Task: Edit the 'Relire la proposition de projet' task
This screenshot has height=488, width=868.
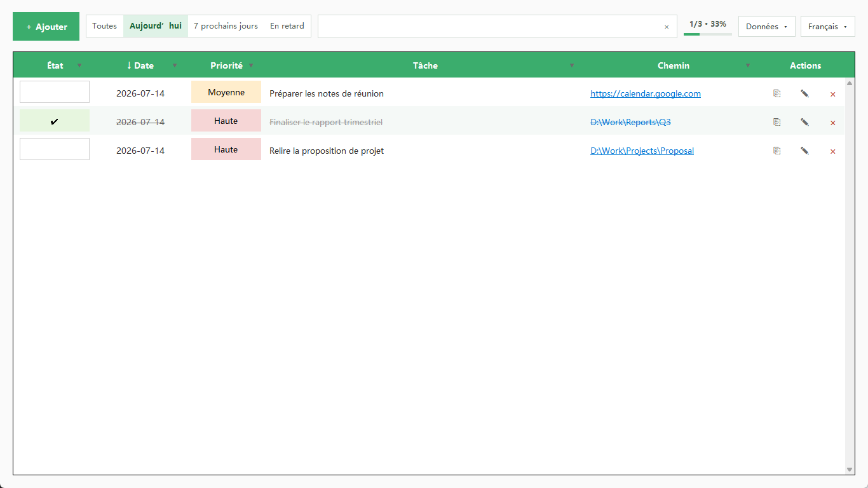Action: click(804, 151)
